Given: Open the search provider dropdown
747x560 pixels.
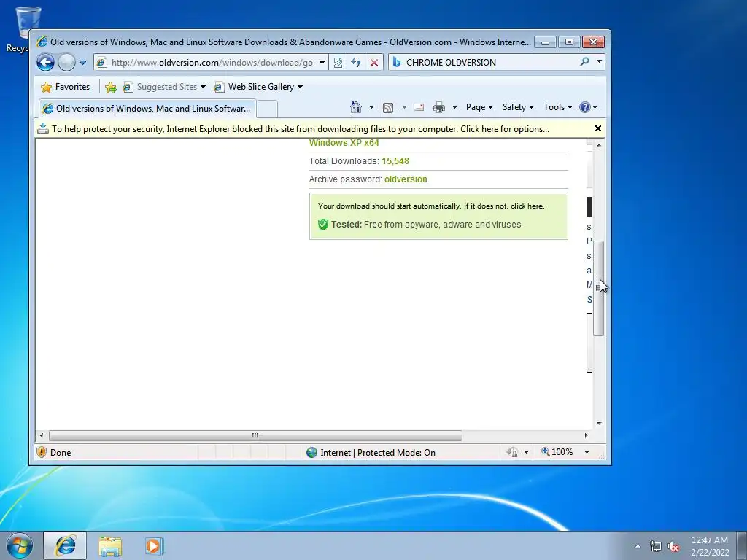Looking at the screenshot, I should click(x=600, y=62).
